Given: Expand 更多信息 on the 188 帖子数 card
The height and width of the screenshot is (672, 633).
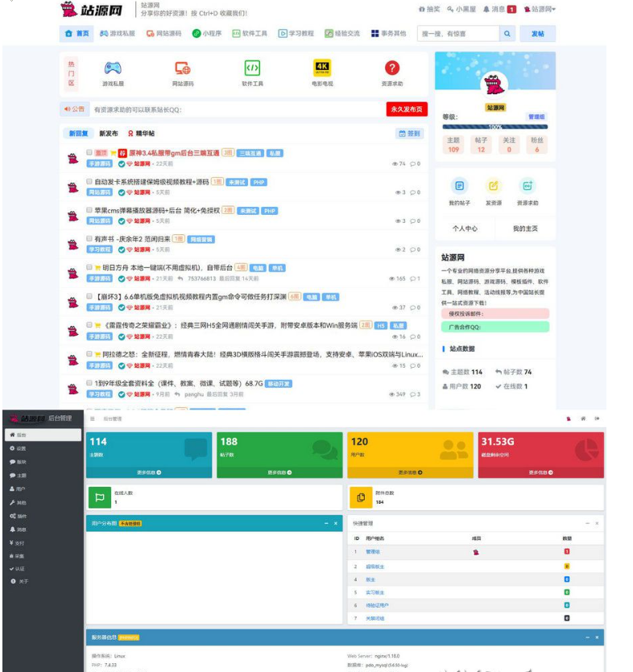Looking at the screenshot, I should point(279,472).
